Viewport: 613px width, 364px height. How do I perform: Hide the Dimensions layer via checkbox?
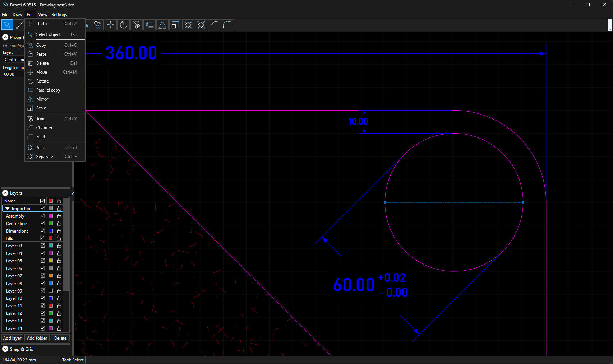pyautogui.click(x=42, y=231)
